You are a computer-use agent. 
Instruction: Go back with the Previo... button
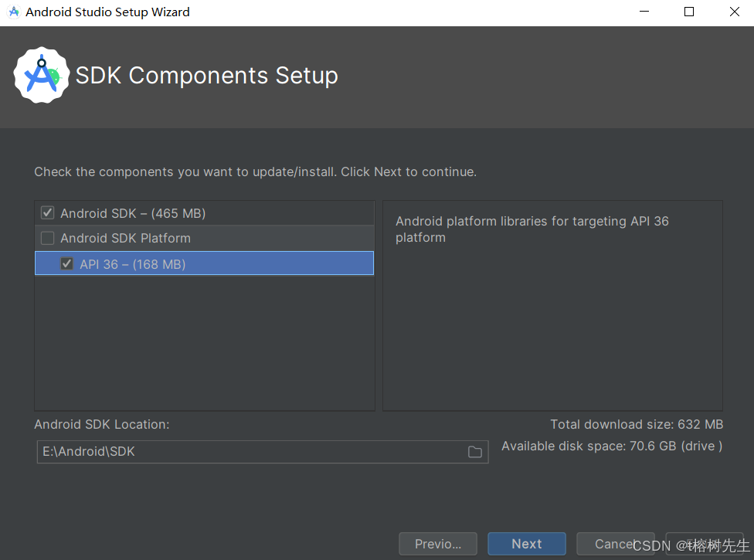coord(437,544)
